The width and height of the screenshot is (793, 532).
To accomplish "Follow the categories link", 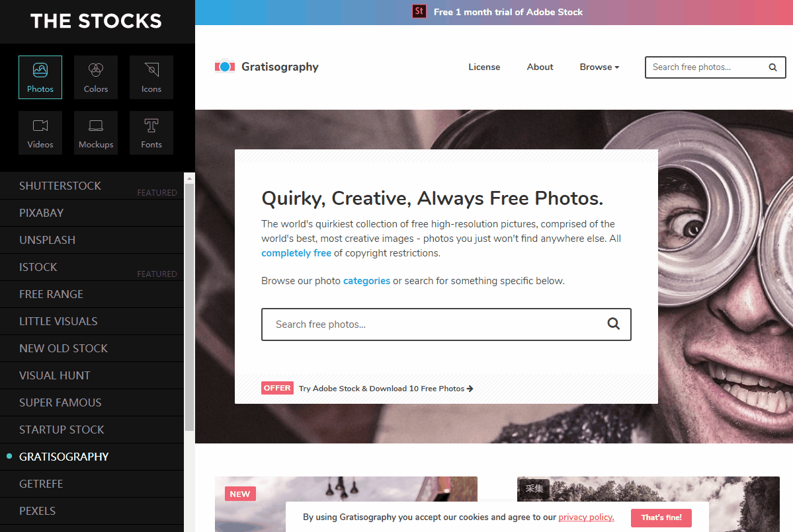I will pyautogui.click(x=366, y=281).
